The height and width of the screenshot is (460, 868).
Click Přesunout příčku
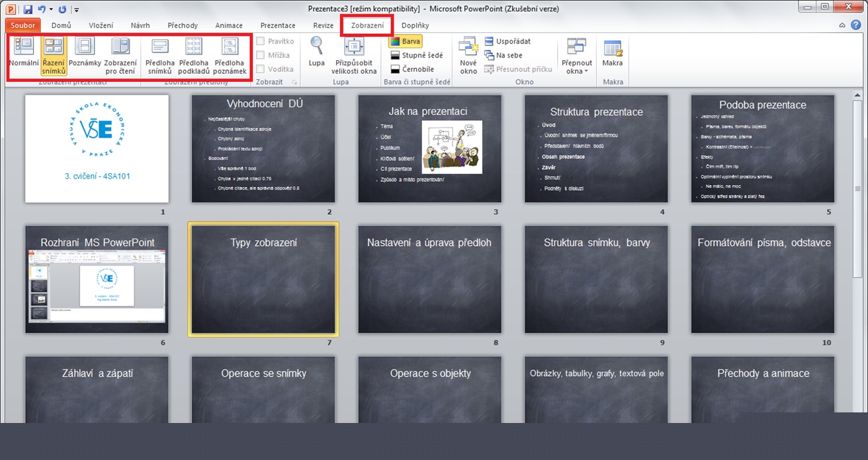coord(518,69)
